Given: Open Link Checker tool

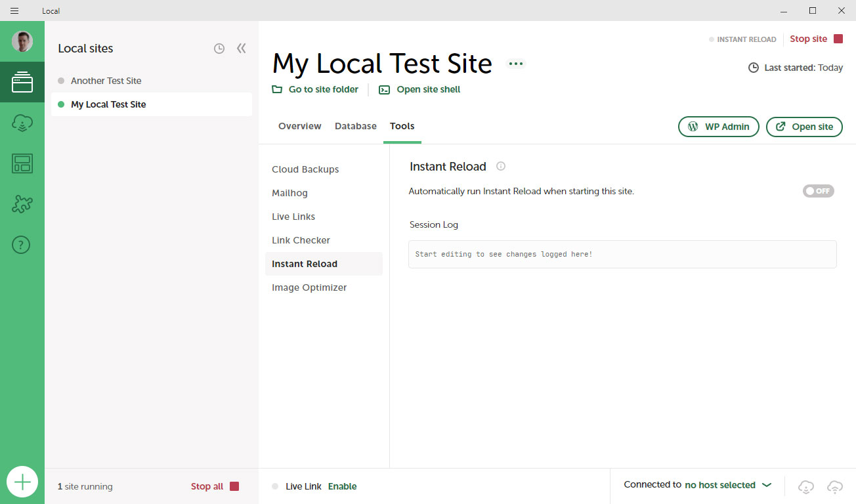Looking at the screenshot, I should click(301, 240).
